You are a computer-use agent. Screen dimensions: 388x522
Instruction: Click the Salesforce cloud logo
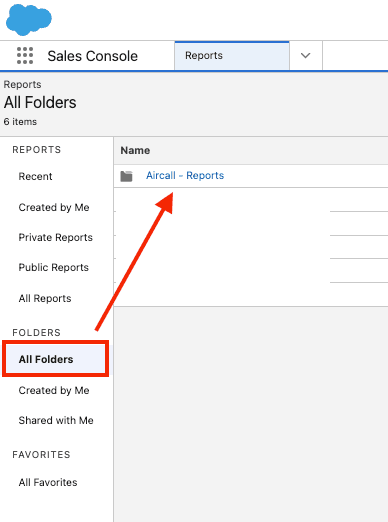29,20
